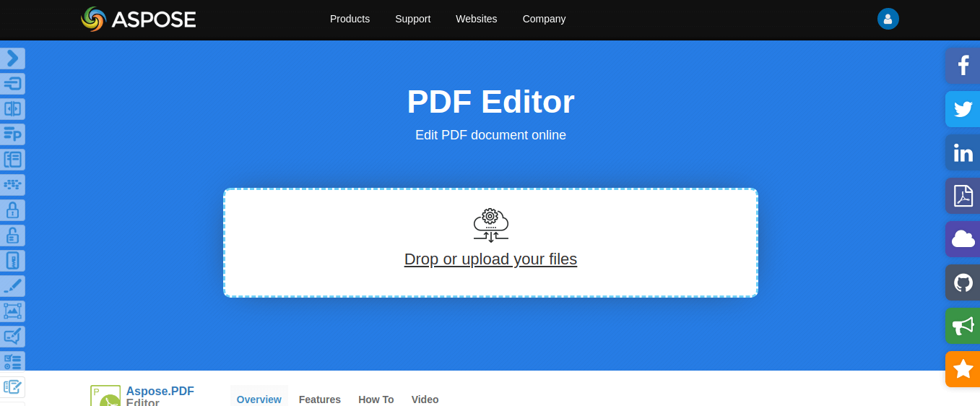Open the lock PDF tool icon
980x406 pixels.
pyautogui.click(x=12, y=210)
